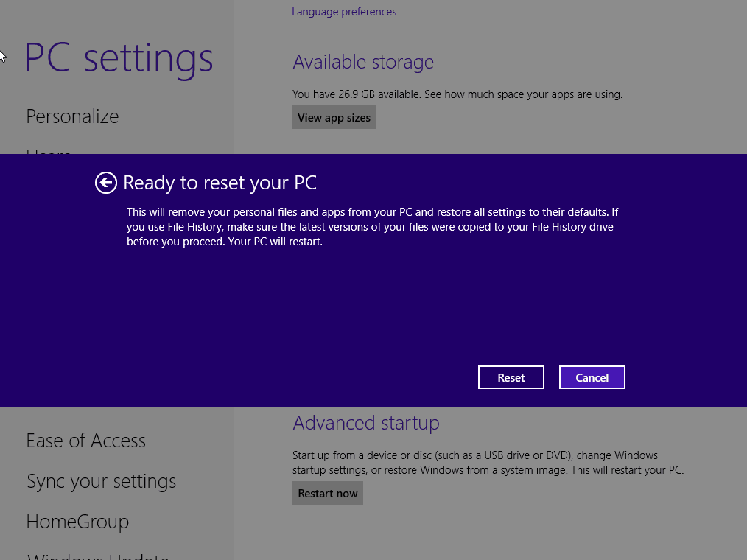Click the Advanced startup heading

tap(365, 423)
